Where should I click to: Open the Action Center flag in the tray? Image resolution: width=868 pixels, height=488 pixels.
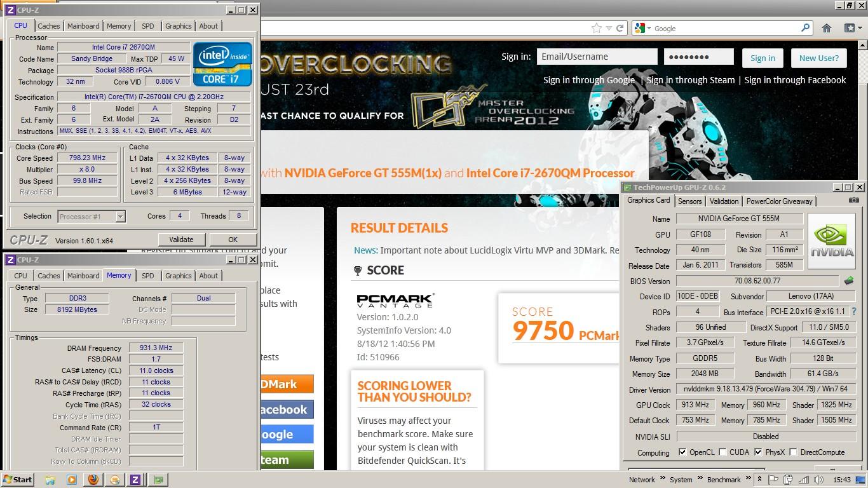click(x=772, y=480)
